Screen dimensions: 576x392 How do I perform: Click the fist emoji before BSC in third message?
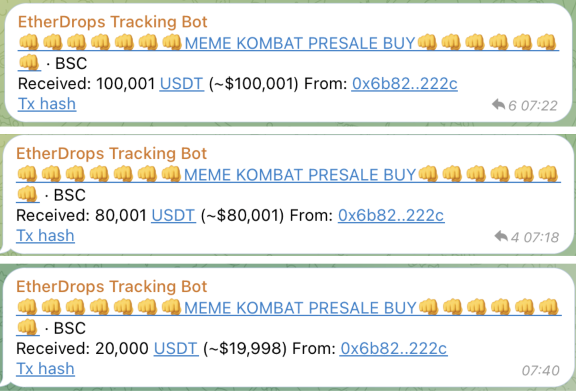pyautogui.click(x=27, y=328)
